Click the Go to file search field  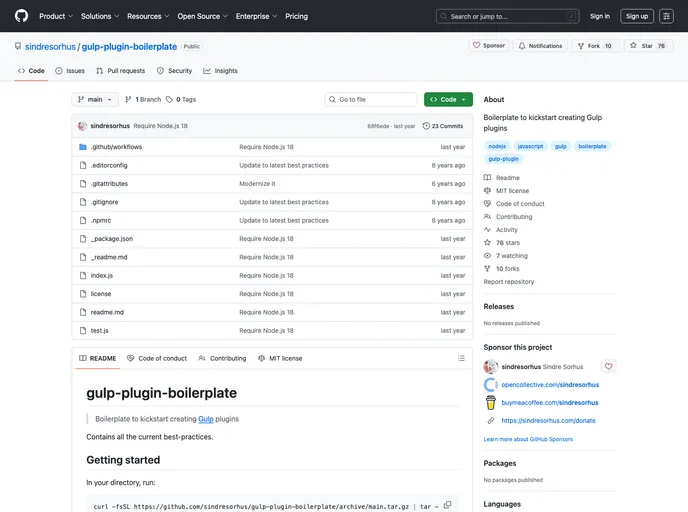[x=371, y=100]
